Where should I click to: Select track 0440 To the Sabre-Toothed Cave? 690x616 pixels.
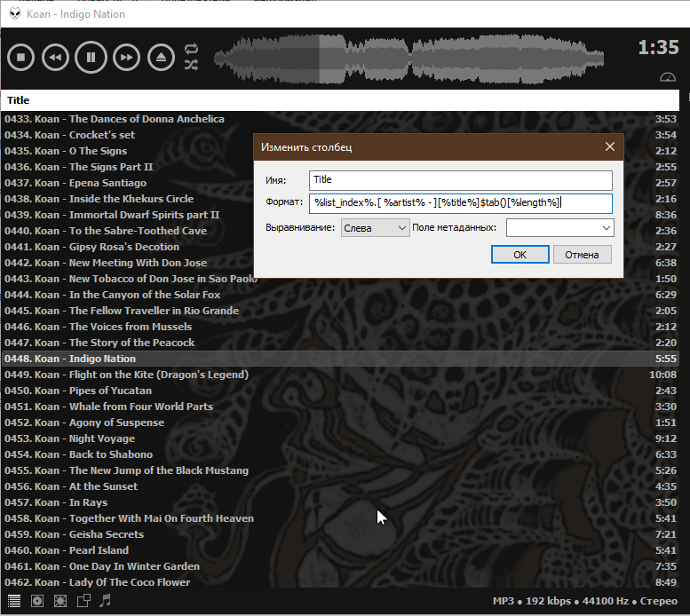[340, 231]
